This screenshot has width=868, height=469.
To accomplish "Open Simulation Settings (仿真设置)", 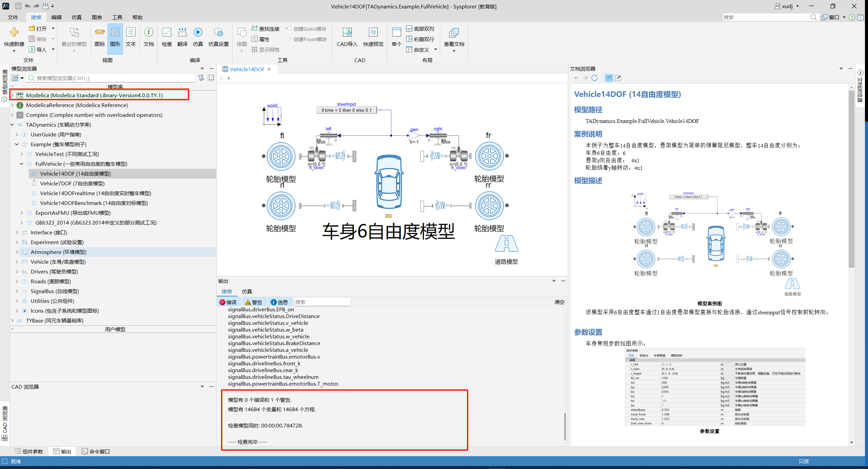I will (219, 37).
